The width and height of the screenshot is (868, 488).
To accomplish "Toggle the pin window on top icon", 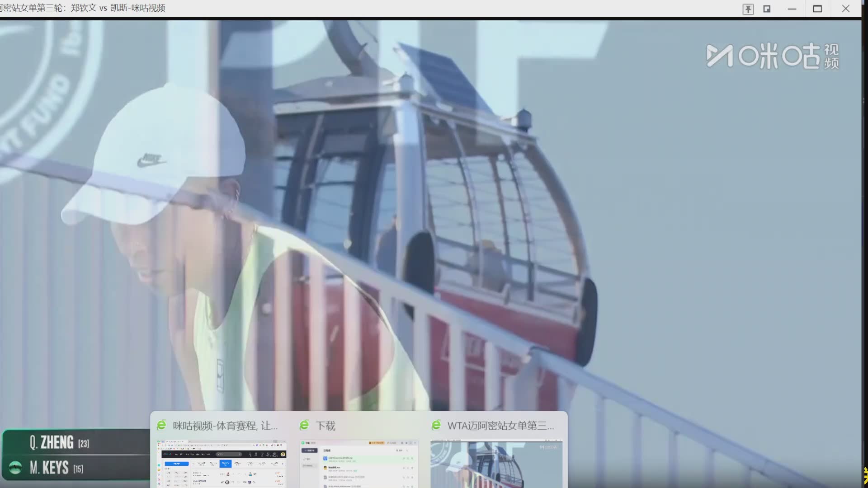I will pos(748,9).
